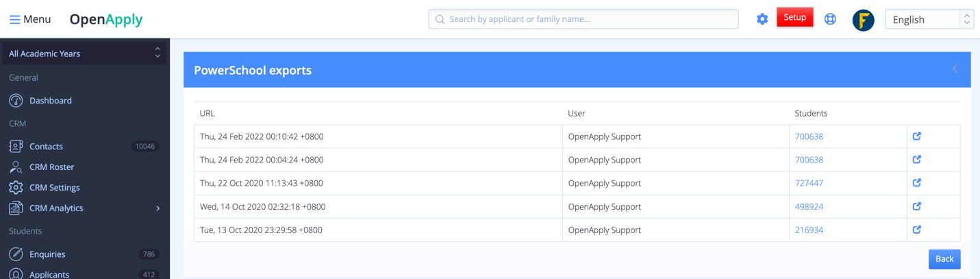
Task: Click the settings gear icon
Action: tap(762, 19)
